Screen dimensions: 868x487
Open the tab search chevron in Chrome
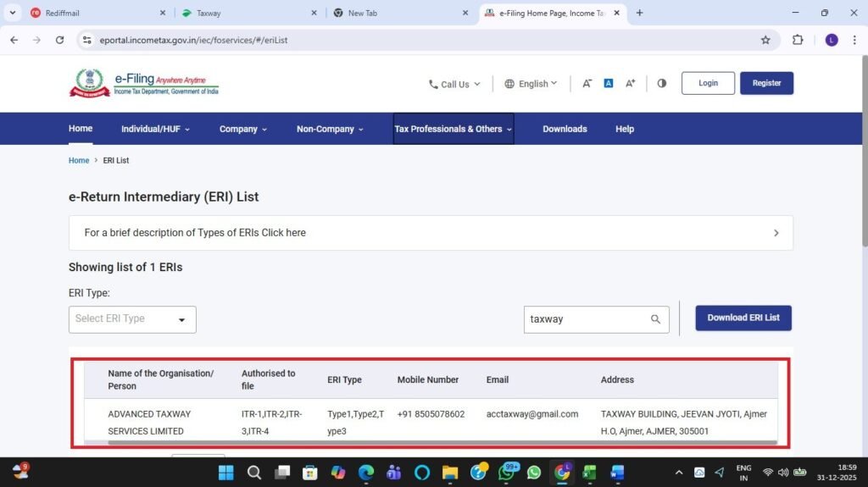coord(12,13)
